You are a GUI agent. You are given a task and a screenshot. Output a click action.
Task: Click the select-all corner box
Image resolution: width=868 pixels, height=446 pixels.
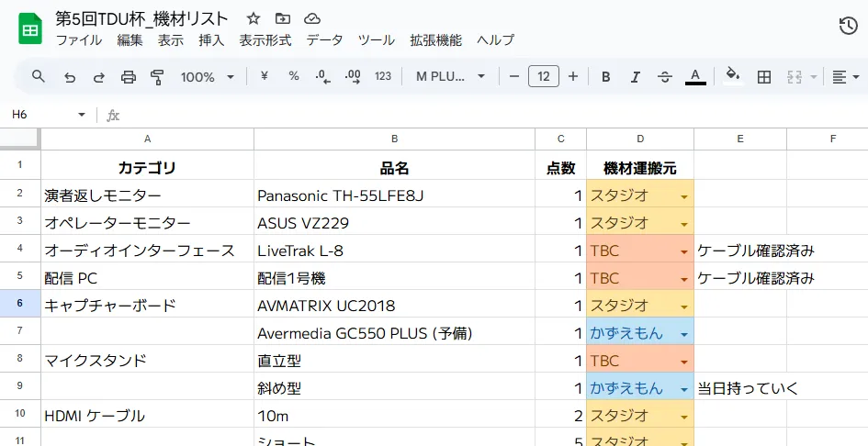(20, 139)
